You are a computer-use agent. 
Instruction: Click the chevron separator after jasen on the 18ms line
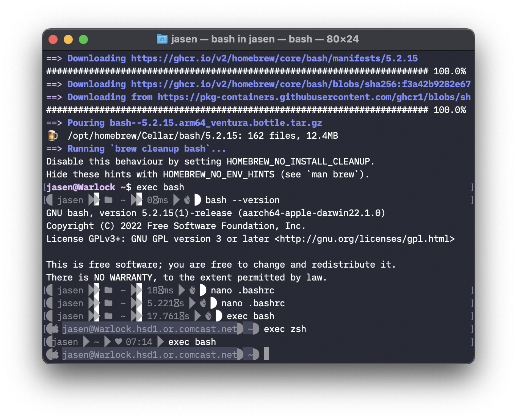(94, 290)
